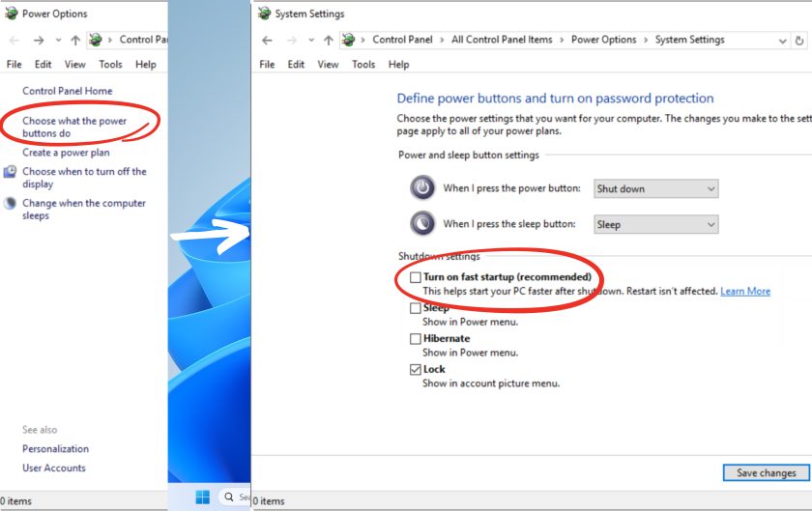Click the Back arrow in System Settings window
Screen dimensions: 812x511
[268, 41]
